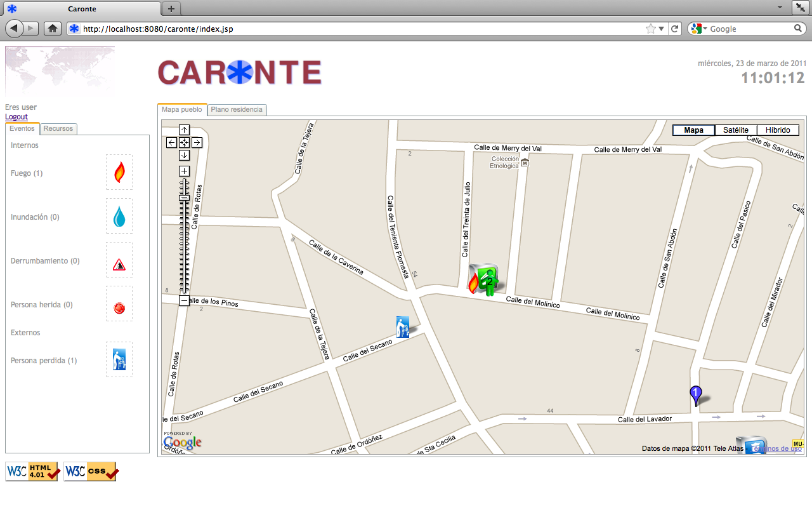Image resolution: width=812 pixels, height=508 pixels.
Task: Click the green person marker numbered 2
Action: [x=489, y=281]
